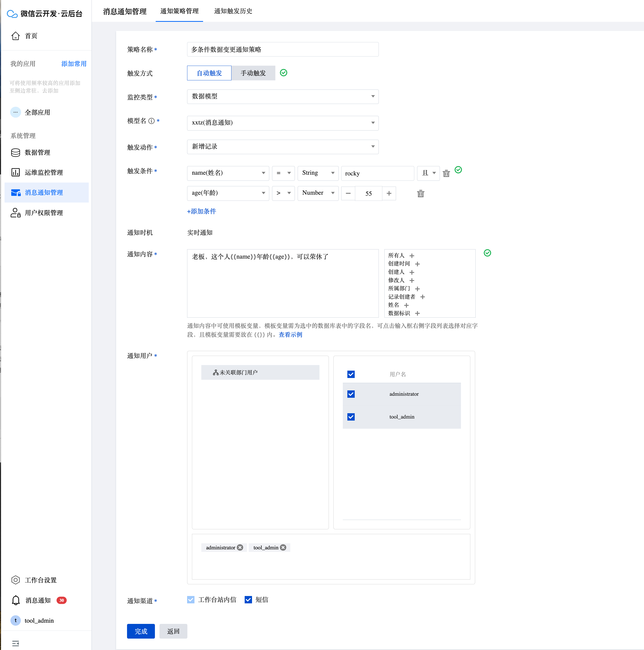Open the 且 logical operator dropdown

pyautogui.click(x=428, y=173)
